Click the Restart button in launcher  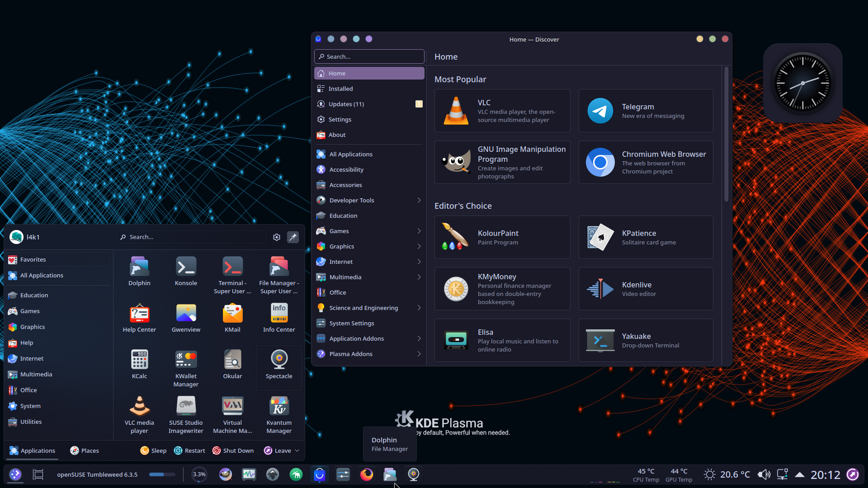pyautogui.click(x=189, y=450)
